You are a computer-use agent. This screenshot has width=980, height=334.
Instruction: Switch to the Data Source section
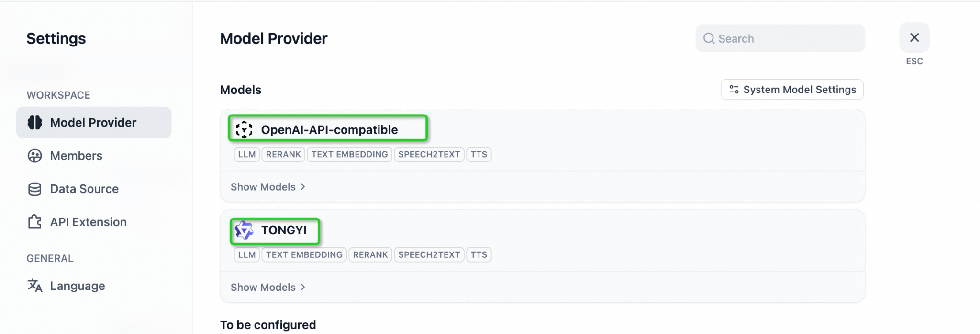(84, 189)
